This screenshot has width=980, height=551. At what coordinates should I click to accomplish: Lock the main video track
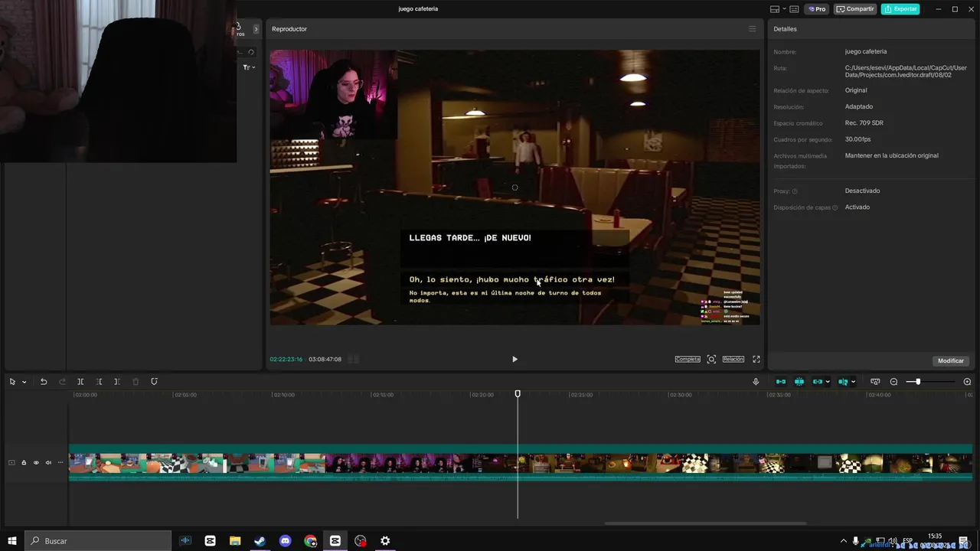[24, 462]
